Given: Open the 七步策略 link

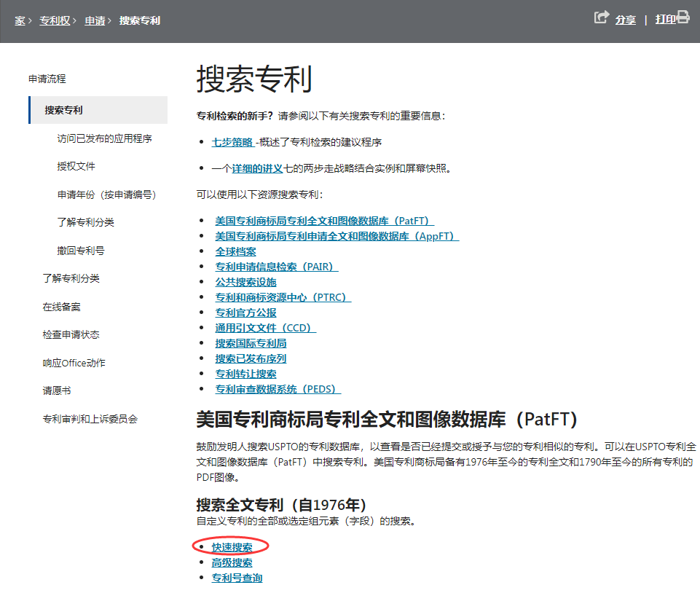Looking at the screenshot, I should [232, 142].
